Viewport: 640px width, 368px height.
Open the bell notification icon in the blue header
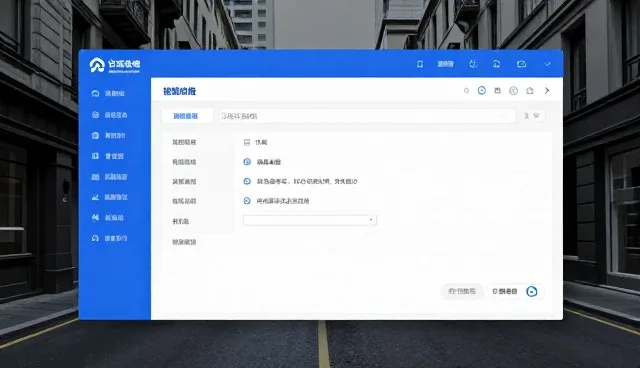click(420, 64)
